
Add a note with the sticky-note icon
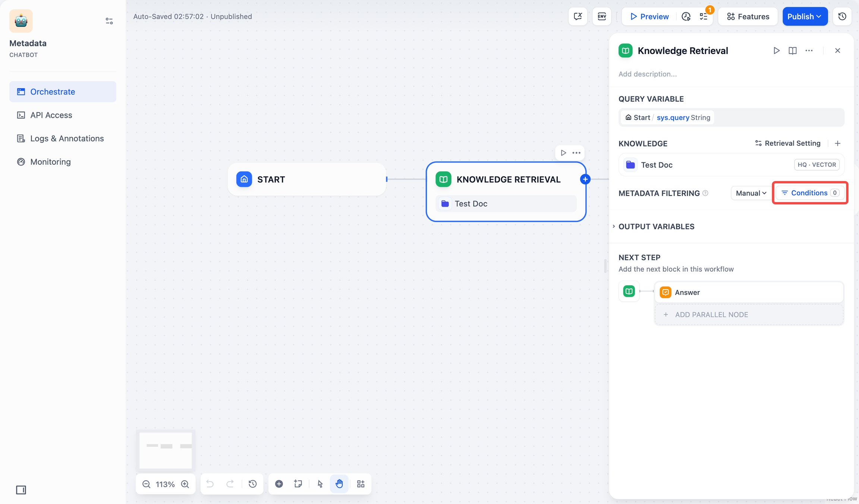(x=298, y=484)
